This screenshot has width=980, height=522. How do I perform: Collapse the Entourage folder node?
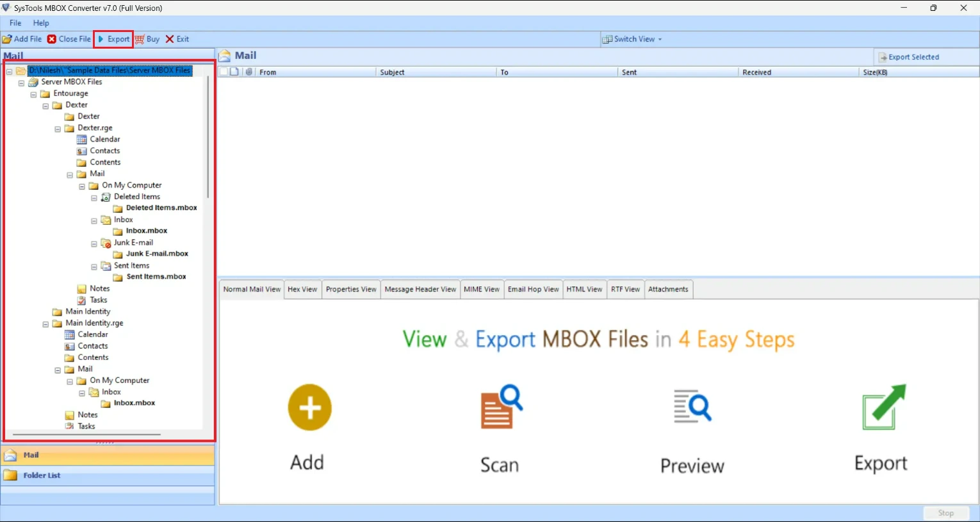point(33,94)
